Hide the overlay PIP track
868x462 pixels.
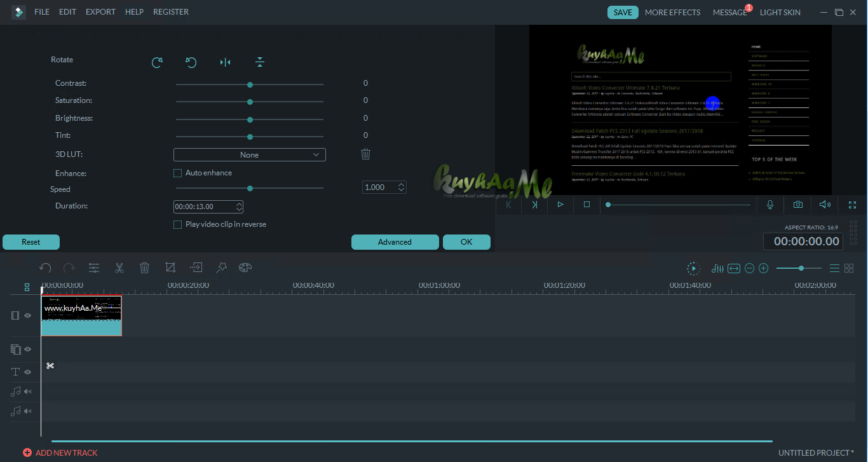[x=28, y=350]
